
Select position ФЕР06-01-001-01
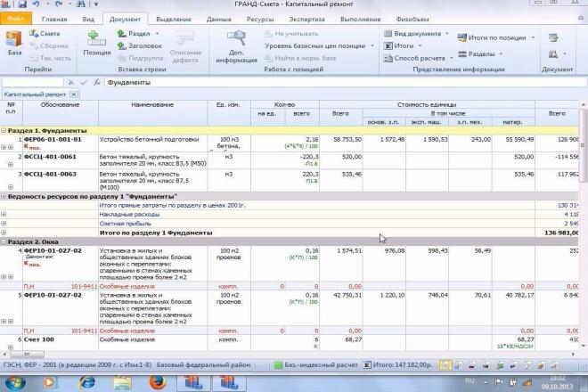(x=53, y=139)
